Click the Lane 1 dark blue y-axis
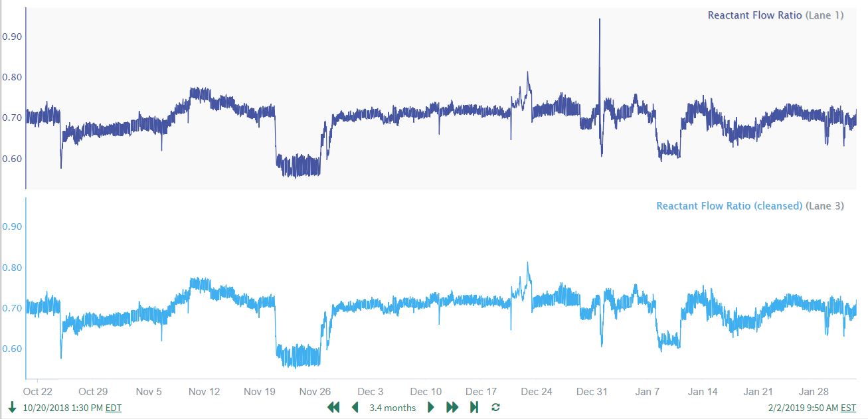 point(25,100)
